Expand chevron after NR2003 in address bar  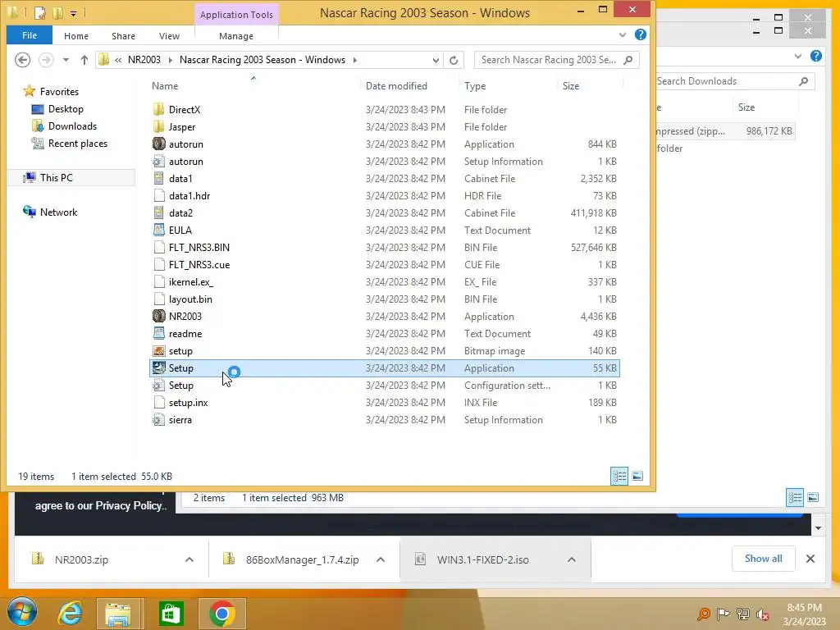click(x=171, y=60)
